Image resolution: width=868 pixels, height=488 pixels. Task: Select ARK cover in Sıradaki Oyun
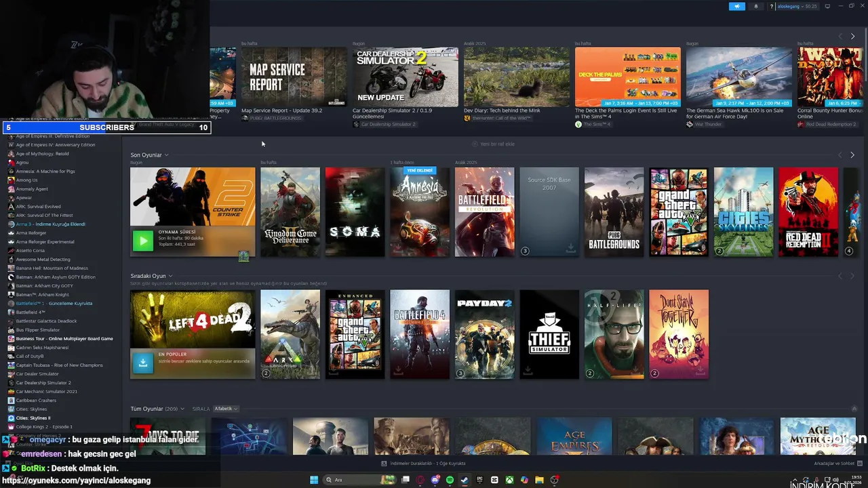click(290, 334)
